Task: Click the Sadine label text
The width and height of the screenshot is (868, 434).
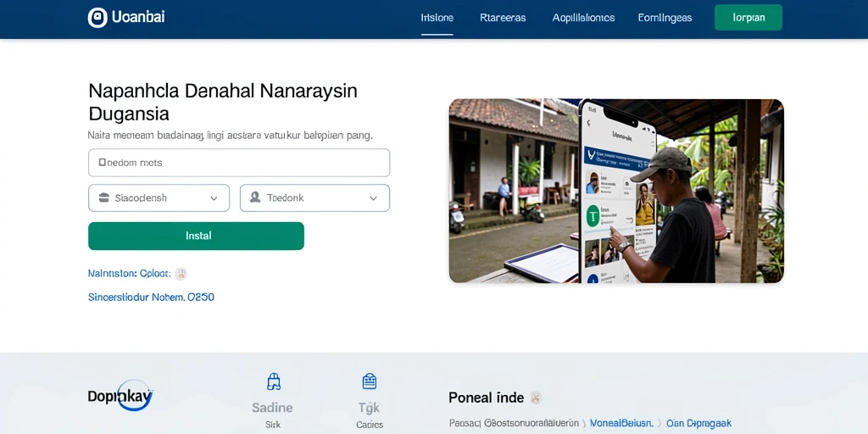Action: pyautogui.click(x=272, y=408)
